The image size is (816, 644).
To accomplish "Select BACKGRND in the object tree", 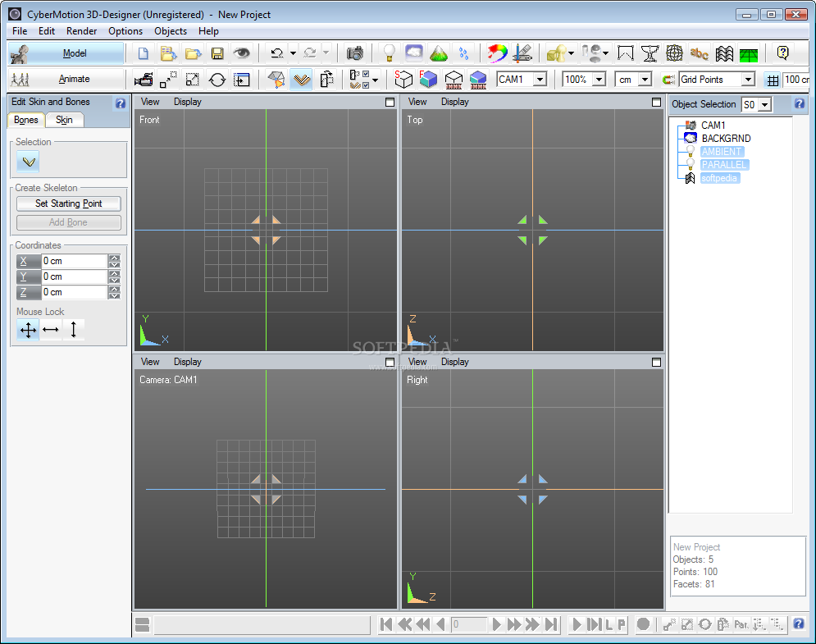I will click(726, 139).
